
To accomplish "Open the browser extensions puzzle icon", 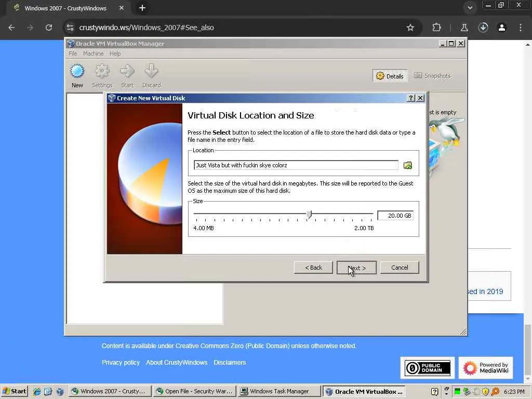I will [436, 28].
